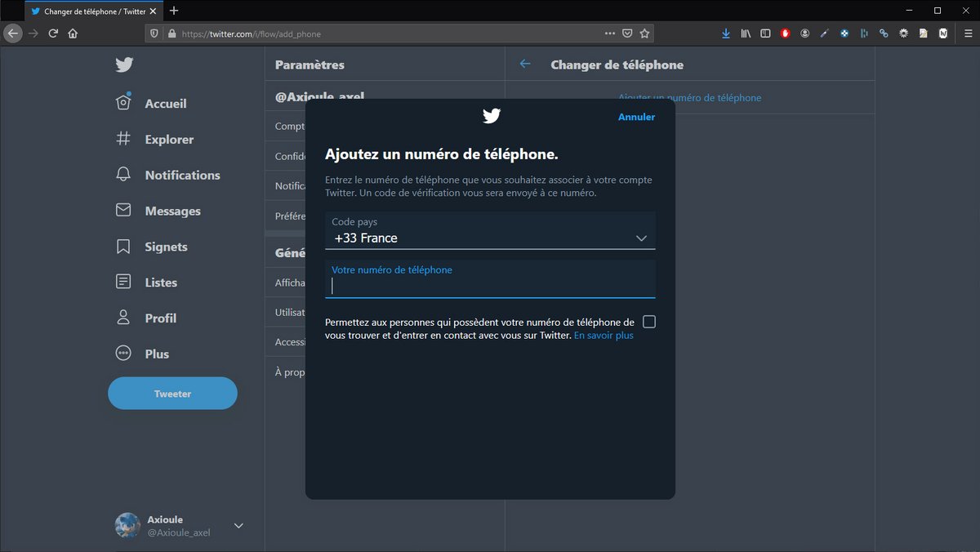
Task: Click the red stop-hand extension icon
Action: (x=786, y=33)
